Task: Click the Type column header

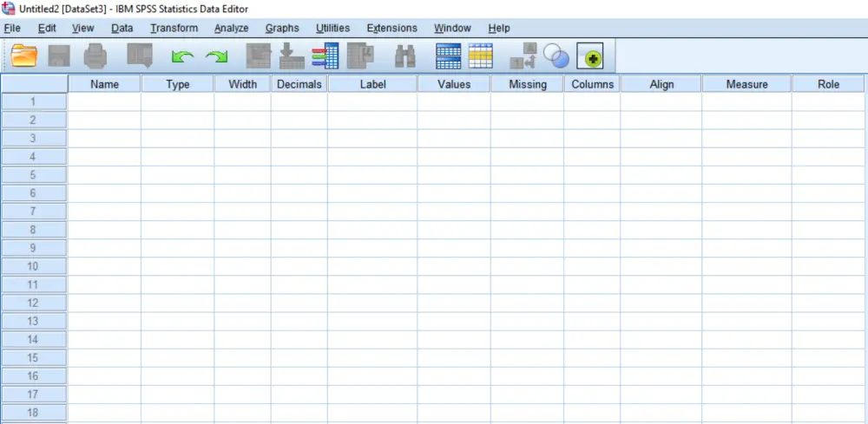Action: pos(178,84)
